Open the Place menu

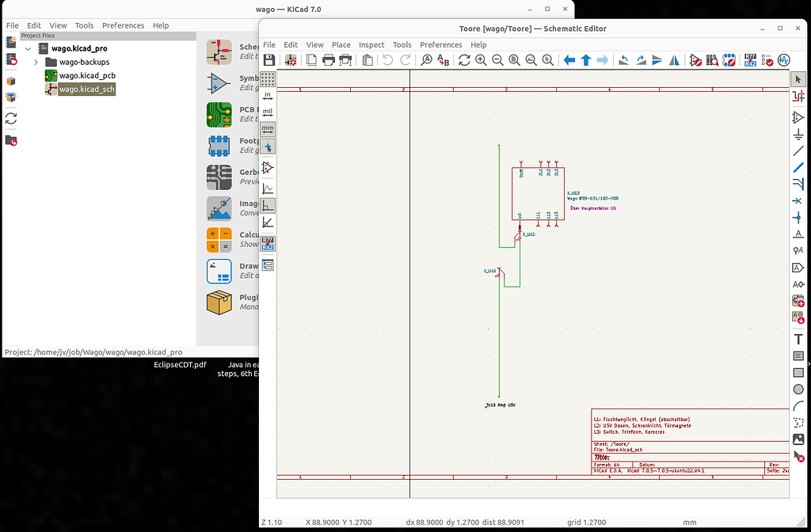click(341, 44)
